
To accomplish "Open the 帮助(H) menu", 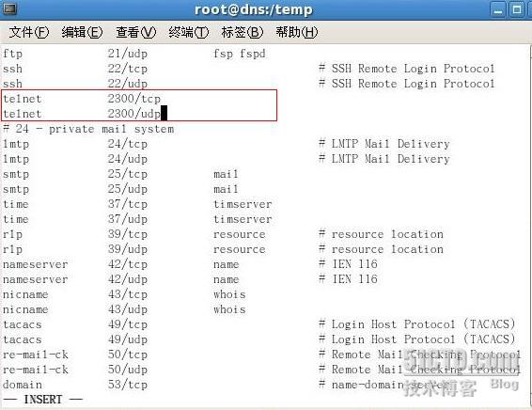I will point(296,32).
